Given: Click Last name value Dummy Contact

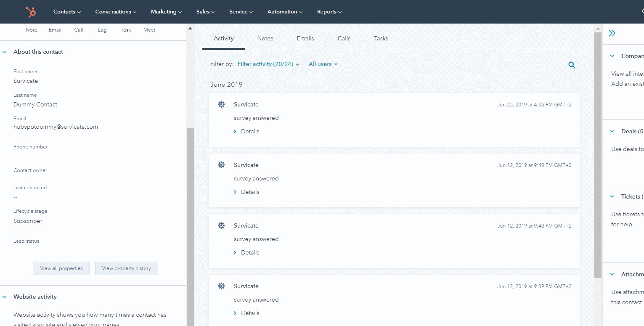Looking at the screenshot, I should 35,104.
